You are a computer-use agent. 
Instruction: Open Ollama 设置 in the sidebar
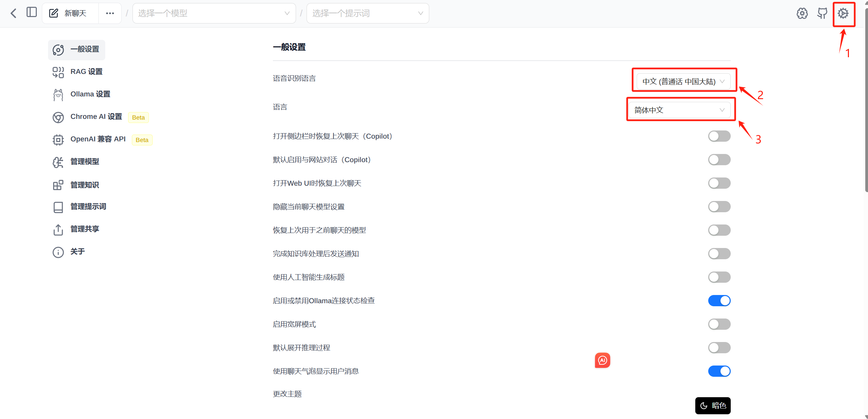pos(90,94)
